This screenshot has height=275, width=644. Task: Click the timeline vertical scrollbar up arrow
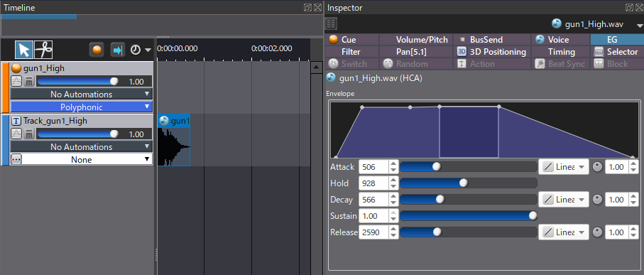point(316,68)
